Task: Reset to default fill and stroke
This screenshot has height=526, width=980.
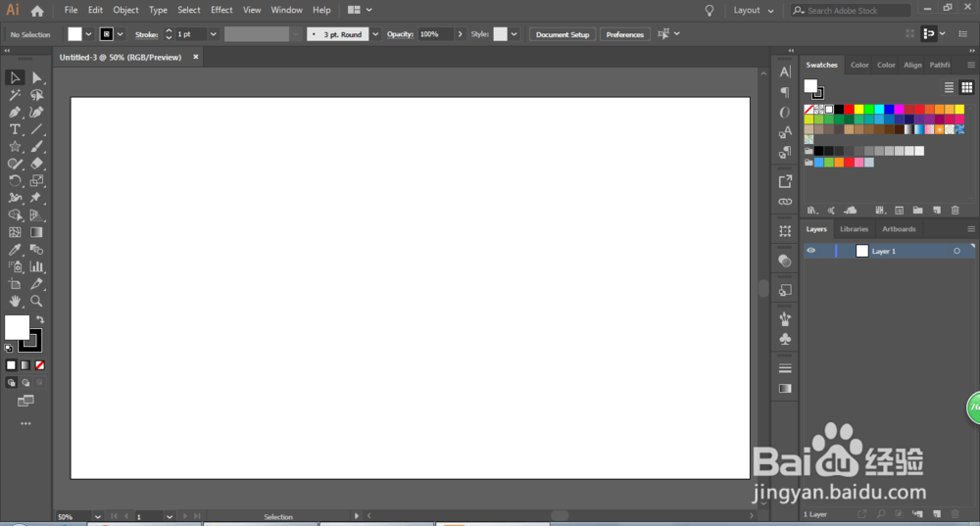Action: [8, 348]
